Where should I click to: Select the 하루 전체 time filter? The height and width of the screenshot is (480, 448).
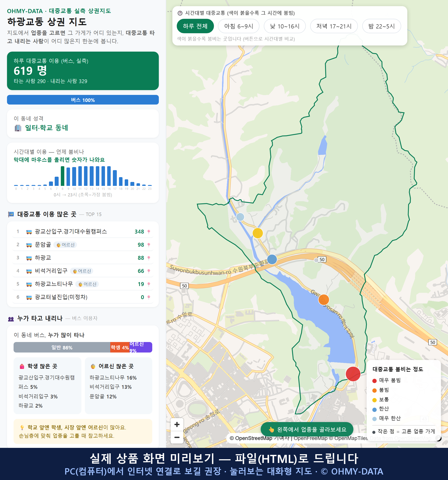195,26
